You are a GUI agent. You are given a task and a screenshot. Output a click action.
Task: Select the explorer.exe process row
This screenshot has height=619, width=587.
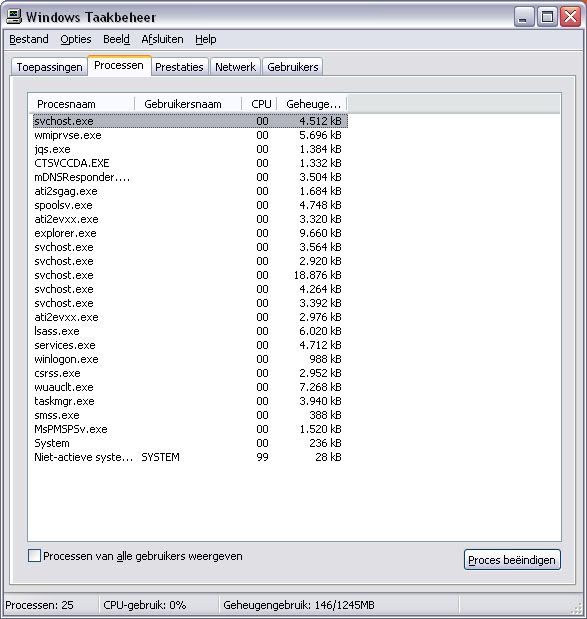(x=190, y=233)
